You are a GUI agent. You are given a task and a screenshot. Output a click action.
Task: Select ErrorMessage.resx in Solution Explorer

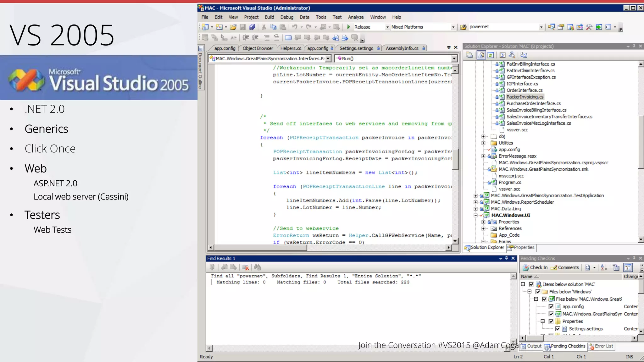(517, 156)
